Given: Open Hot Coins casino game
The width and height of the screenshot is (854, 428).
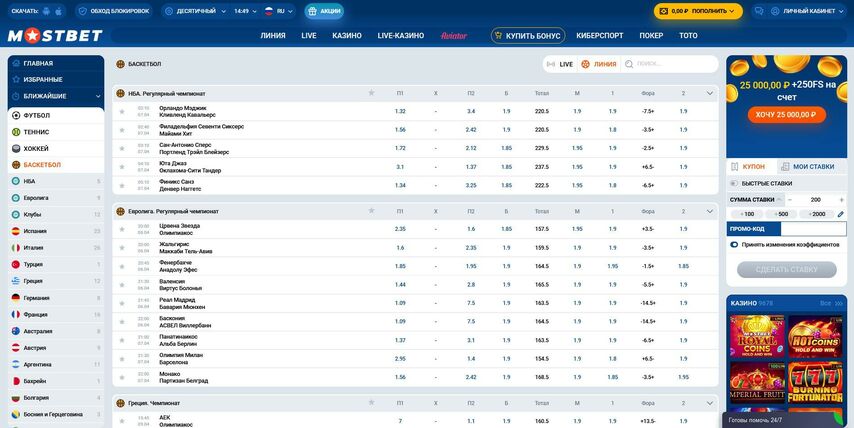Looking at the screenshot, I should point(815,336).
